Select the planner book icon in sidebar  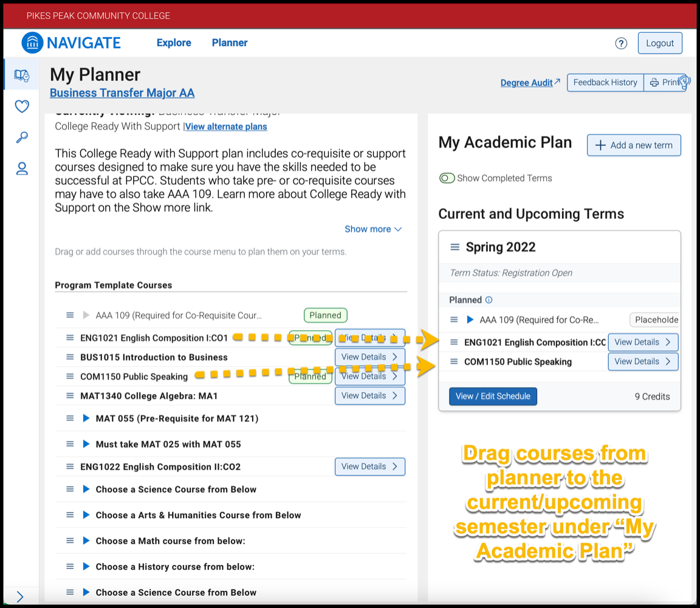(21, 75)
